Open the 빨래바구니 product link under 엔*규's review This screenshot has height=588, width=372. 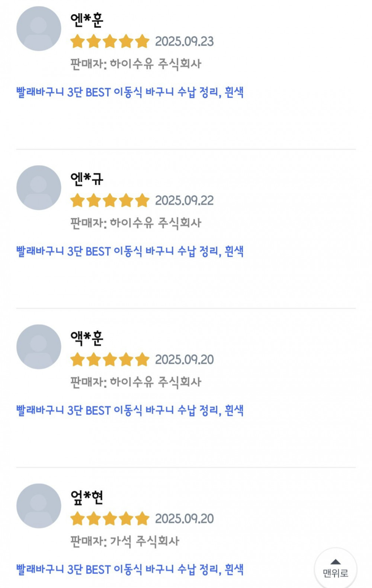(130, 251)
